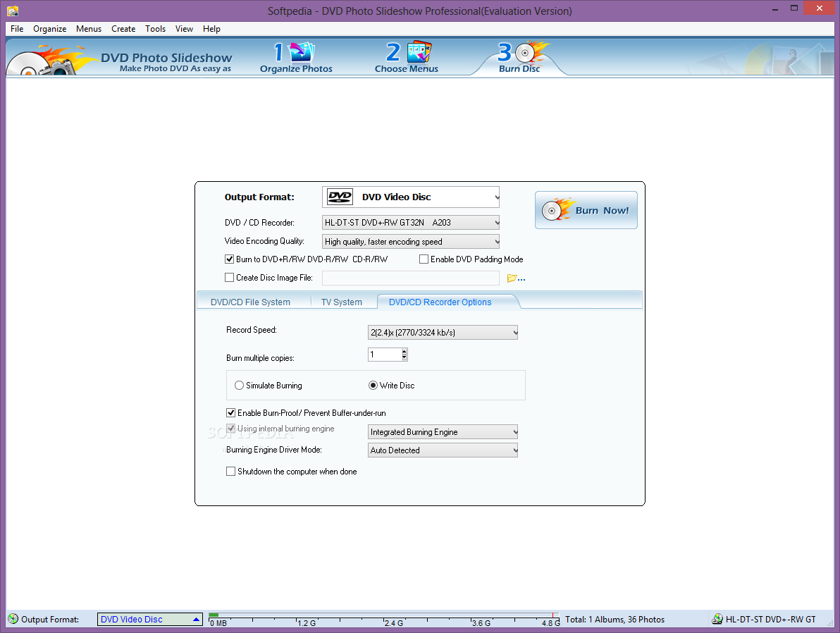Open Video Encoding Quality dropdown

(x=410, y=242)
